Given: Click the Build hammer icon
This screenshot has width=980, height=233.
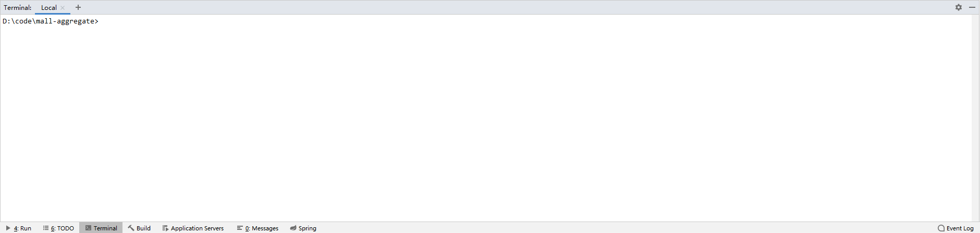Looking at the screenshot, I should [x=131, y=228].
